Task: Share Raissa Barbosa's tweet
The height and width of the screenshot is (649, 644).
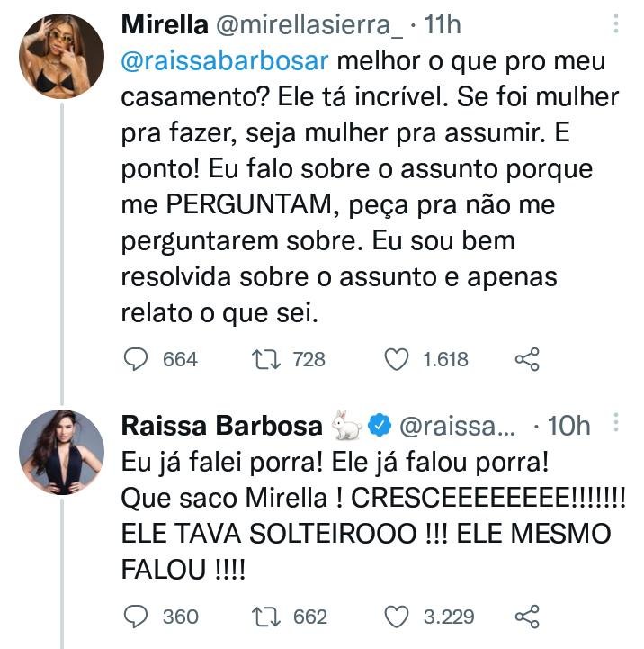Action: (527, 617)
